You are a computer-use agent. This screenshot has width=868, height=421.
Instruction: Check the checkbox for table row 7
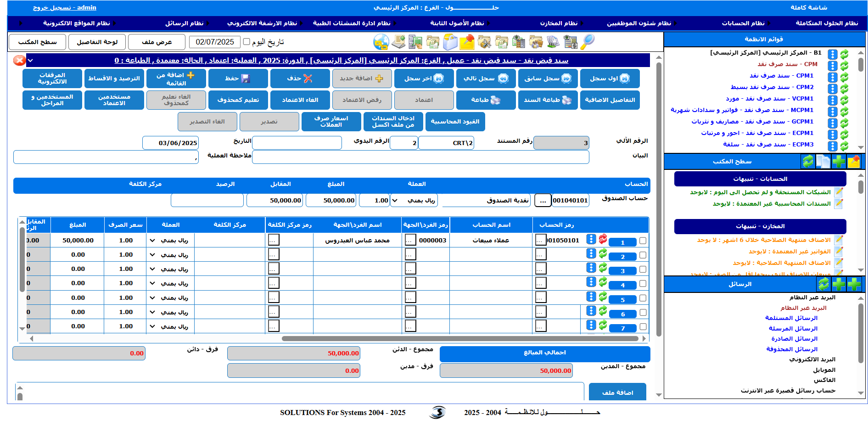click(x=643, y=327)
